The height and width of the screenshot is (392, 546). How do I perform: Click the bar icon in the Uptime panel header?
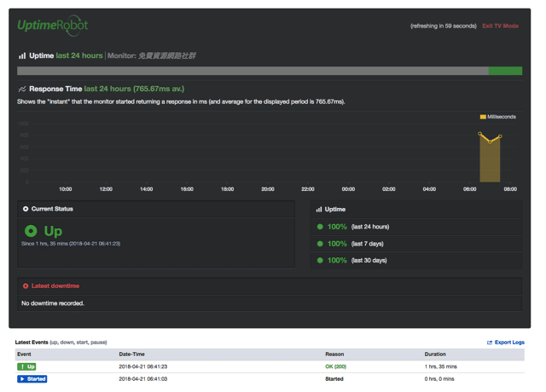pos(318,210)
